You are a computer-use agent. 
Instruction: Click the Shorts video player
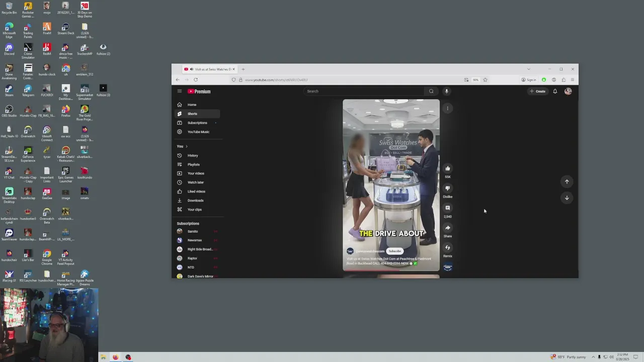pos(391,185)
